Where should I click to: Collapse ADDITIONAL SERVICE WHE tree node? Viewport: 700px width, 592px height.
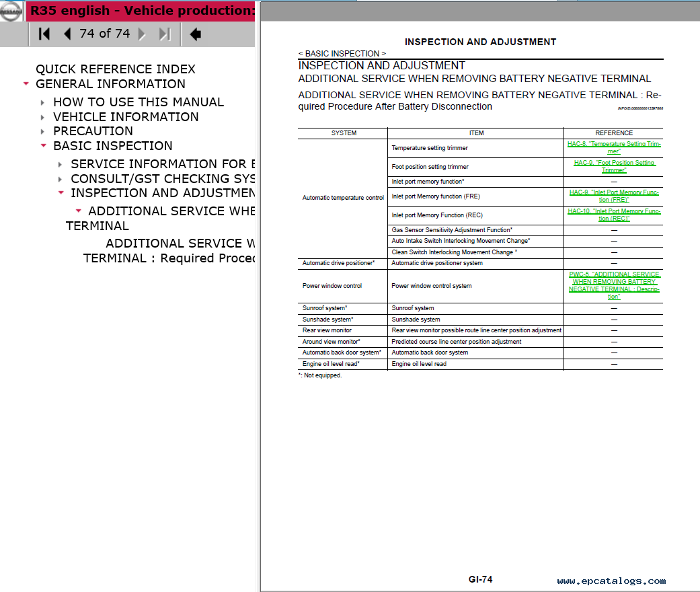point(79,211)
